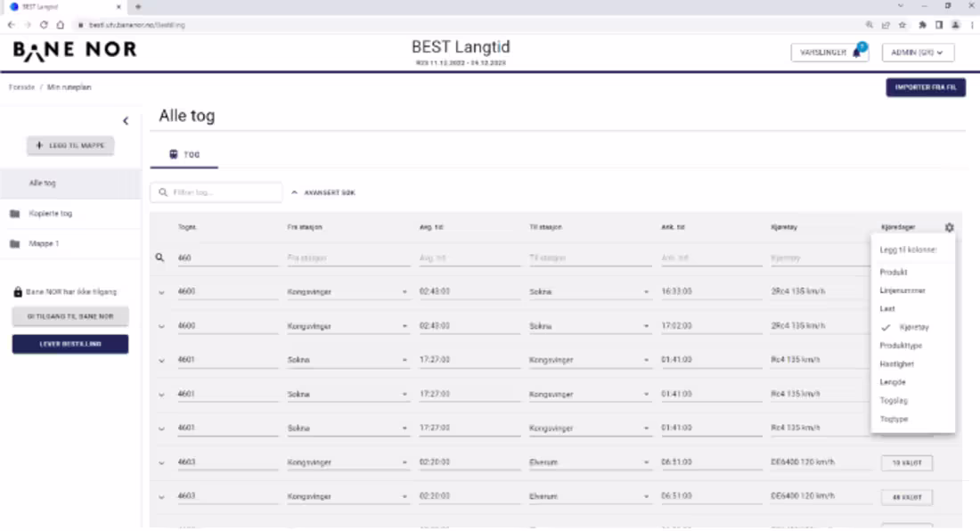The width and height of the screenshot is (980, 531).
Task: Click the browser home icon
Action: coord(60,25)
